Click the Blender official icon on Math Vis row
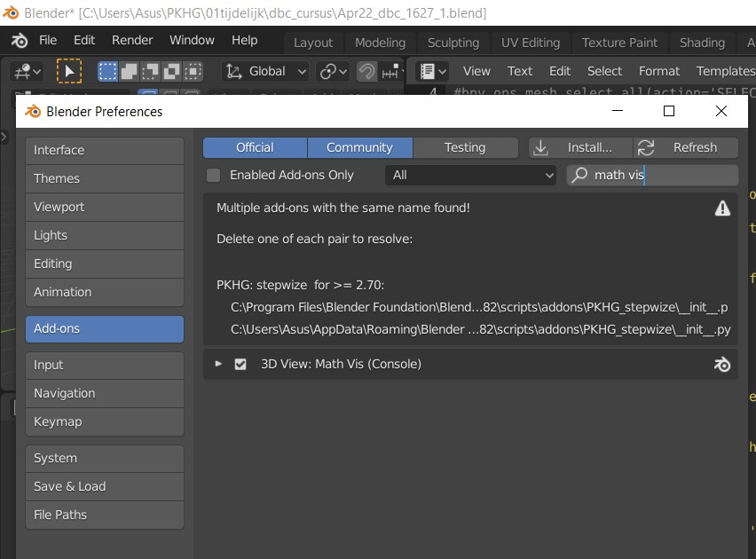Viewport: 756px width, 559px height. pos(721,365)
